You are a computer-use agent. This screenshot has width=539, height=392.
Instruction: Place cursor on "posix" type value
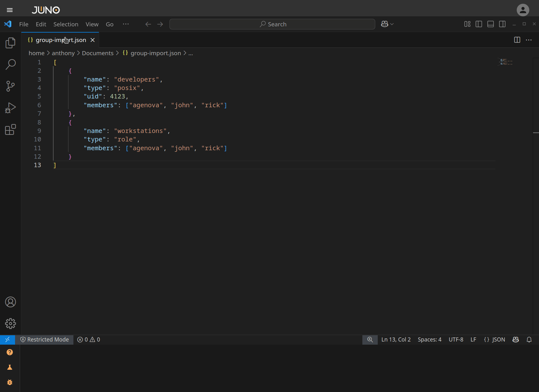[x=127, y=88]
